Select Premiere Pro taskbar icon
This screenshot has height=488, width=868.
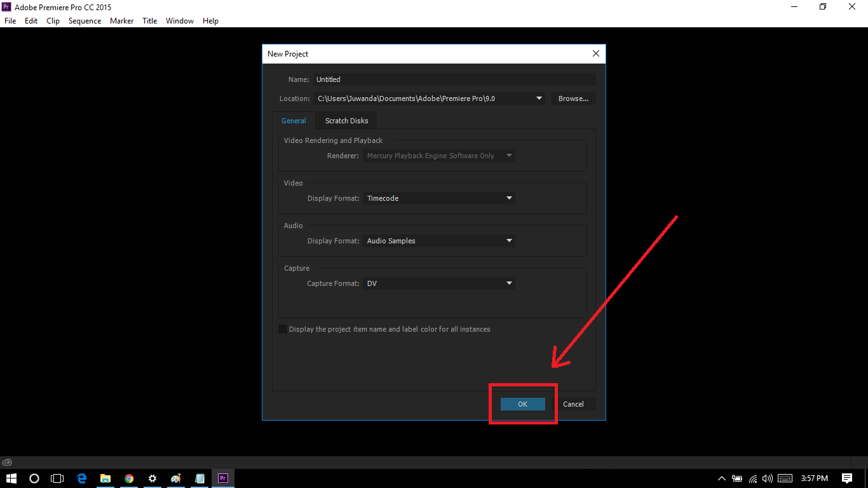pos(223,478)
